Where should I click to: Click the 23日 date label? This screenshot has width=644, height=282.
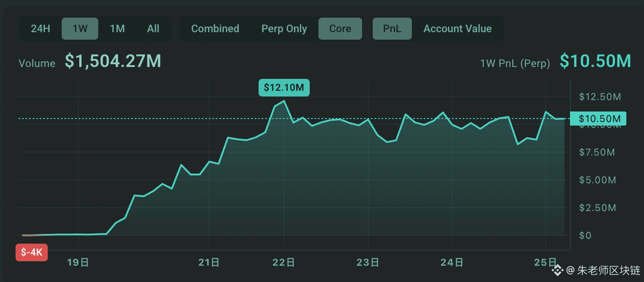(368, 263)
